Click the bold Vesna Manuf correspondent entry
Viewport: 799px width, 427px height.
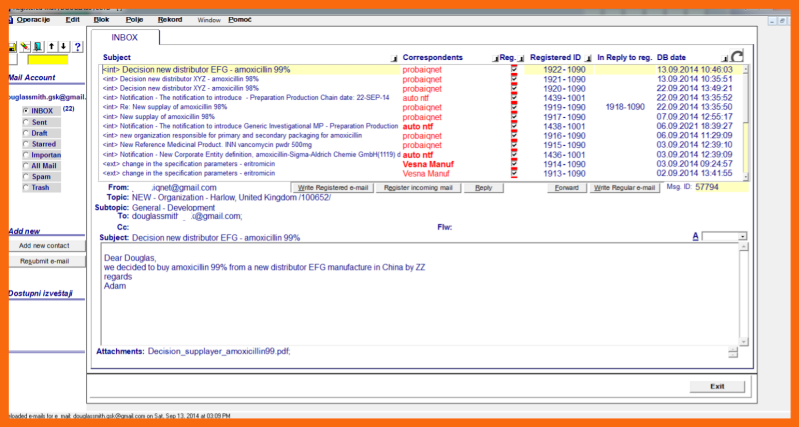point(428,164)
